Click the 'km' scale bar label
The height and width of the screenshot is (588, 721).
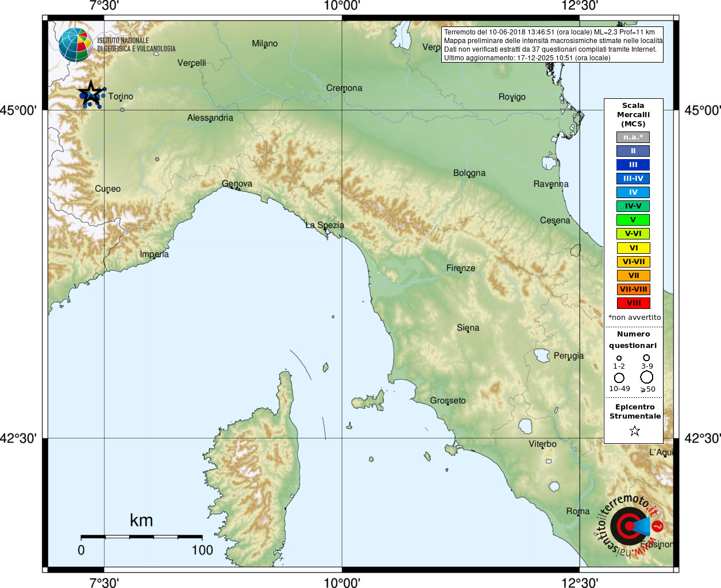141,520
